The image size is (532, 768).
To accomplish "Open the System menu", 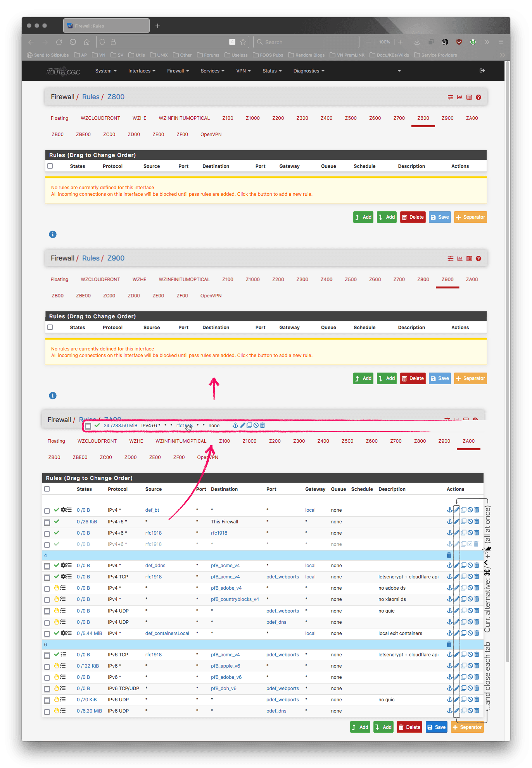I will point(106,71).
